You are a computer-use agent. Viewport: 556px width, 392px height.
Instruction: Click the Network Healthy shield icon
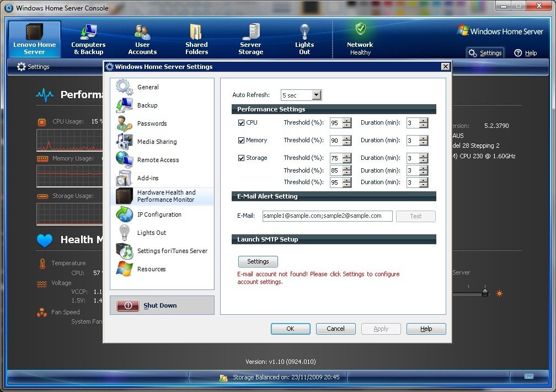[x=360, y=29]
